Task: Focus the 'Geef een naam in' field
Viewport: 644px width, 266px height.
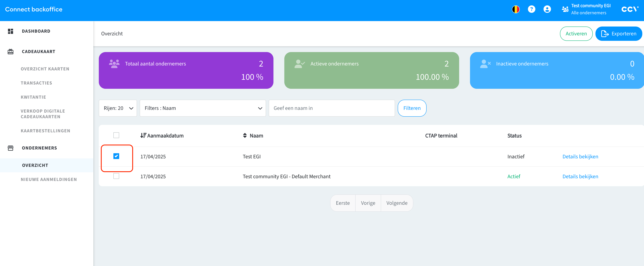Action: pyautogui.click(x=332, y=108)
